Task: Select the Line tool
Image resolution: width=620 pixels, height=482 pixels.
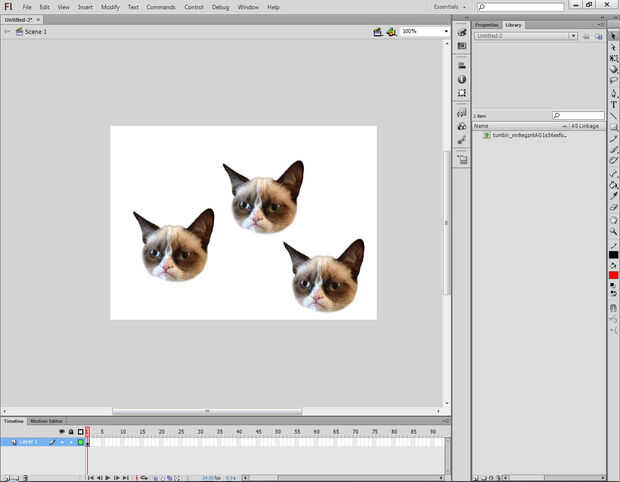Action: pyautogui.click(x=613, y=115)
